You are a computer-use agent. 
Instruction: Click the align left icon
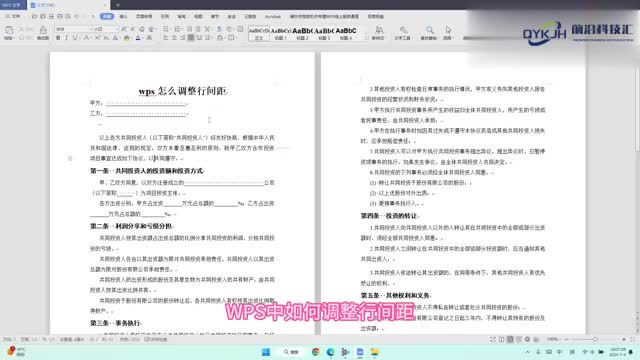[166, 38]
